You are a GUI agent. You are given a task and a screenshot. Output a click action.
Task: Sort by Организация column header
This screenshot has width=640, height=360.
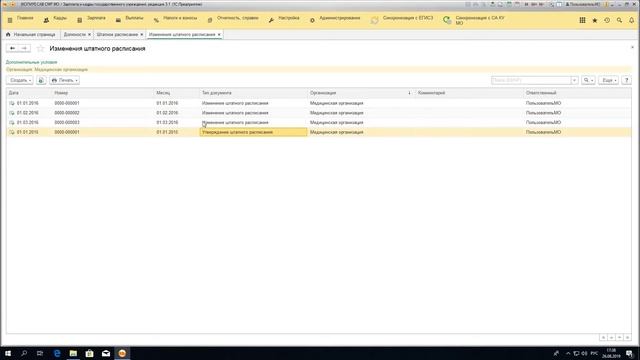323,93
